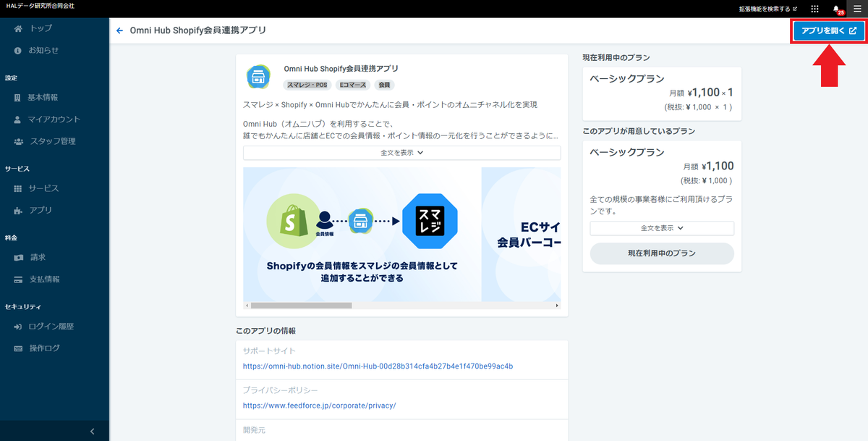
Task: Click the プライバシーポリシー label
Action: [280, 390]
